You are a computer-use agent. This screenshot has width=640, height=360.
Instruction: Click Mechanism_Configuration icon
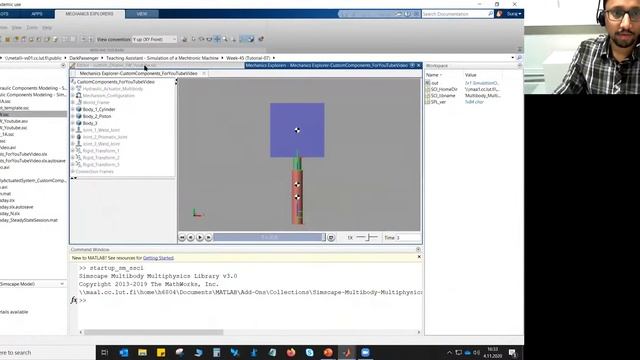coord(79,96)
